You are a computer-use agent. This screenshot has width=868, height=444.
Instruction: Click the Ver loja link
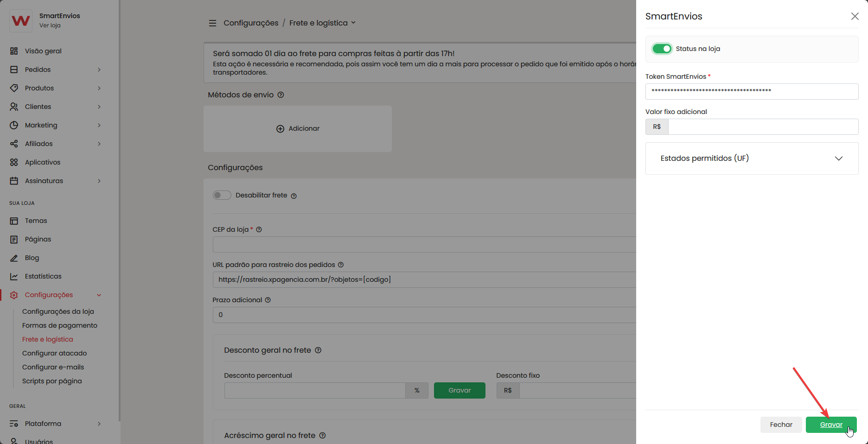pos(50,25)
